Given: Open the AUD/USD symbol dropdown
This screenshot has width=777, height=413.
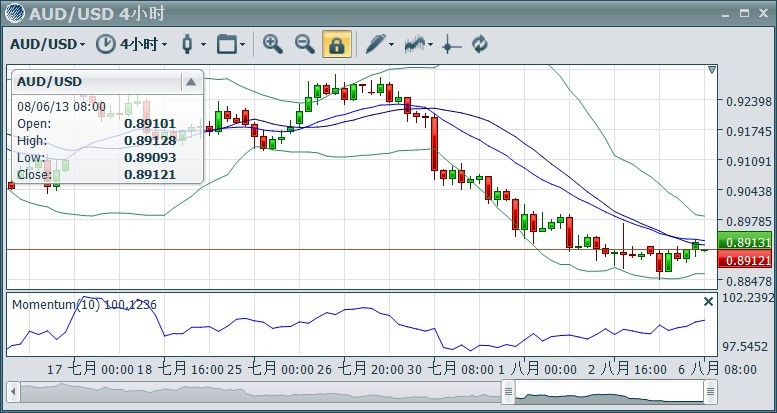Looking at the screenshot, I should coord(48,44).
